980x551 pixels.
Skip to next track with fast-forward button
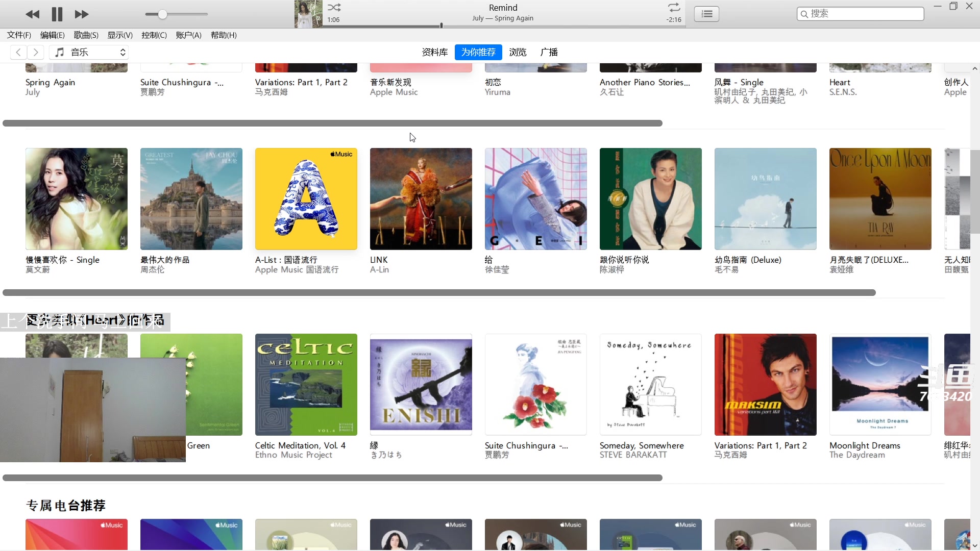pyautogui.click(x=82, y=14)
